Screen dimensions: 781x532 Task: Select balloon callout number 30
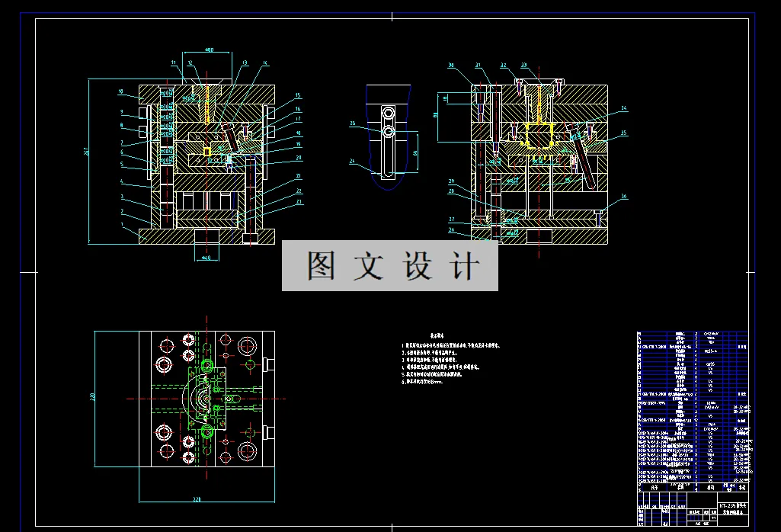pyautogui.click(x=452, y=65)
